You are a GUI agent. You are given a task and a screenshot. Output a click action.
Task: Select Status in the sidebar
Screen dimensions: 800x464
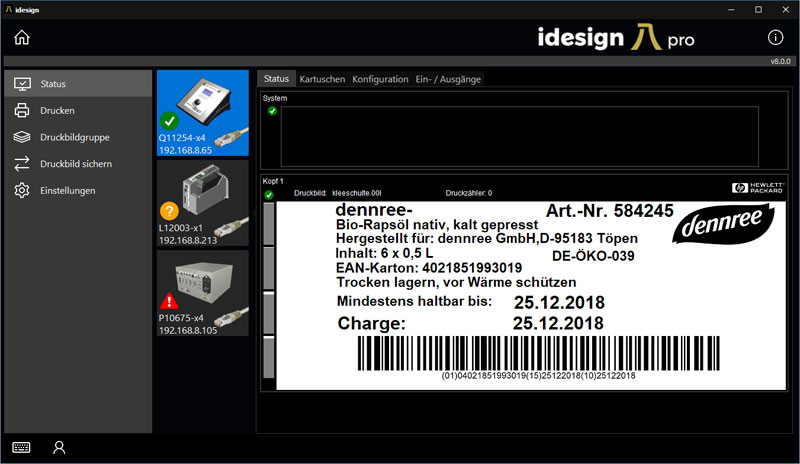78,84
